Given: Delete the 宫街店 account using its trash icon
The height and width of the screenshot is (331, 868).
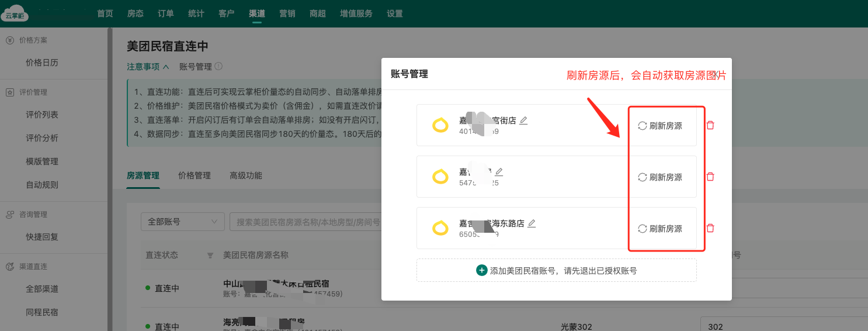Looking at the screenshot, I should [x=710, y=125].
